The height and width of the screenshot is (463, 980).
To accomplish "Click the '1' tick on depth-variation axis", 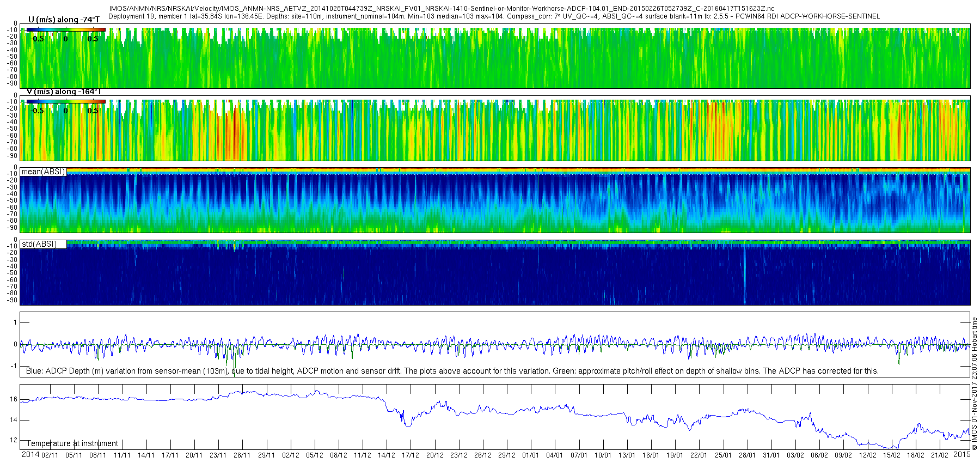I will (x=15, y=322).
